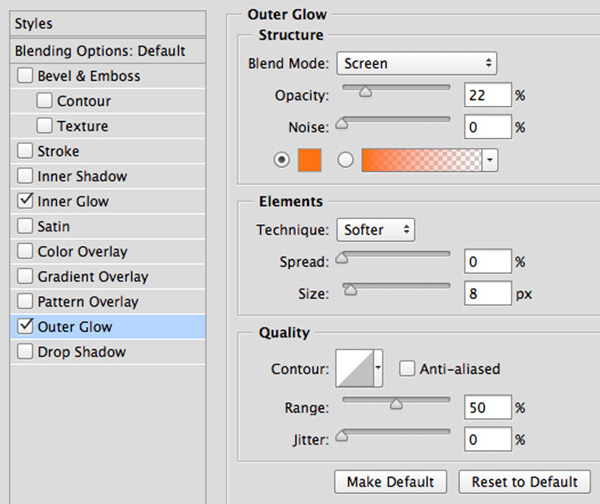
Task: Open the Blend Mode dropdown
Action: (x=416, y=63)
